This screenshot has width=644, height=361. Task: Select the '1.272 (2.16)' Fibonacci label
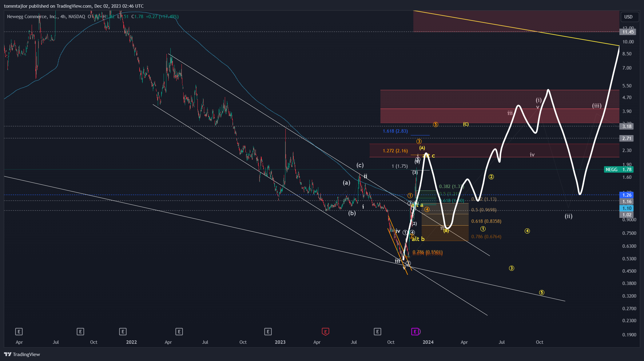pos(395,151)
